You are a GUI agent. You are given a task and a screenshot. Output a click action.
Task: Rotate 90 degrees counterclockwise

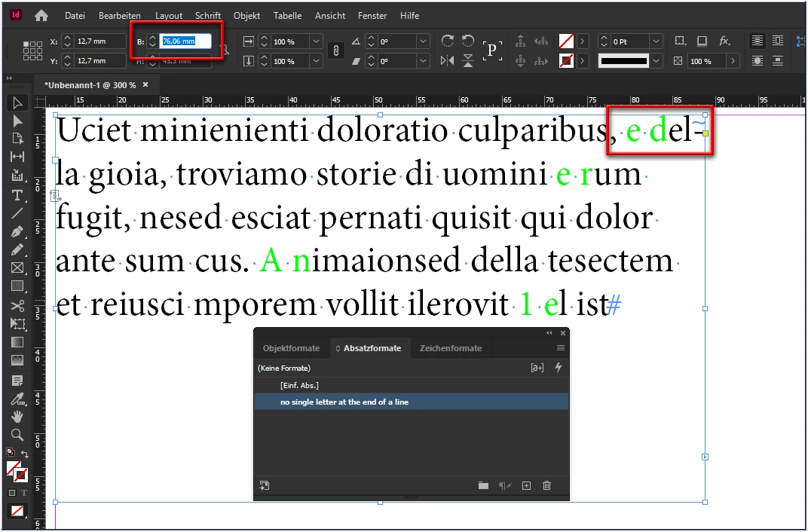468,41
